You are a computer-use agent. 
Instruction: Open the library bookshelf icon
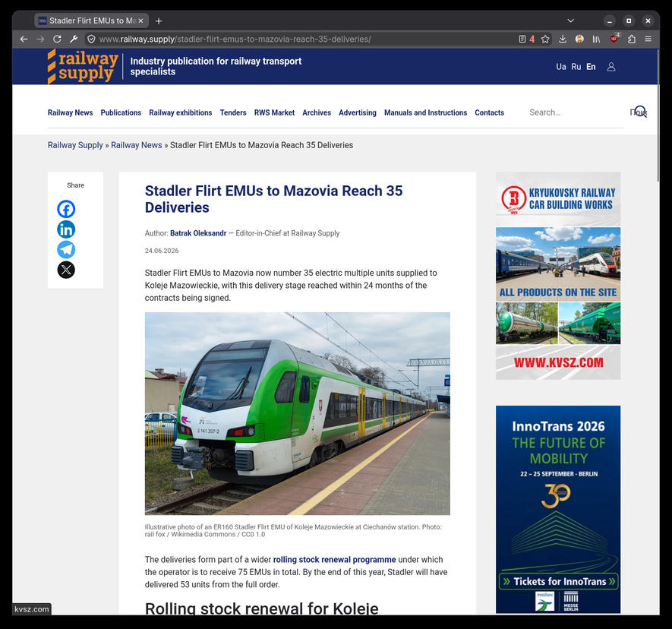(x=596, y=39)
